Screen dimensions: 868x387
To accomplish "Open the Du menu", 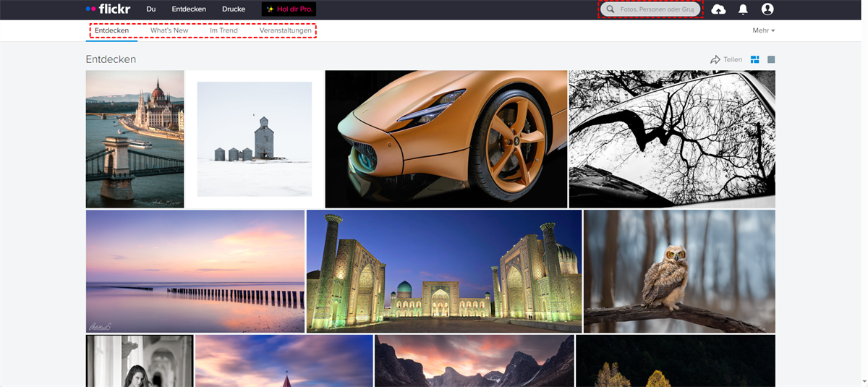I will click(x=151, y=9).
